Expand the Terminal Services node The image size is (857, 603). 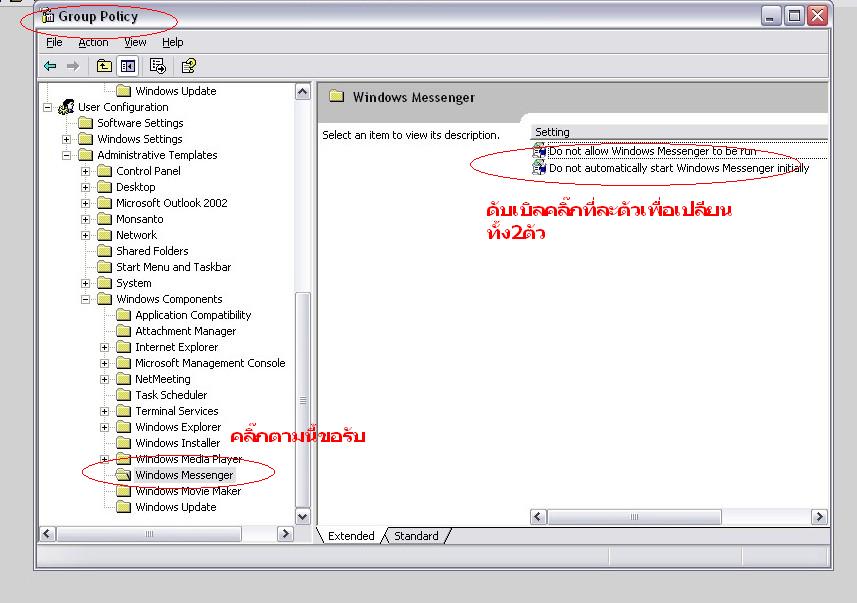click(x=104, y=411)
